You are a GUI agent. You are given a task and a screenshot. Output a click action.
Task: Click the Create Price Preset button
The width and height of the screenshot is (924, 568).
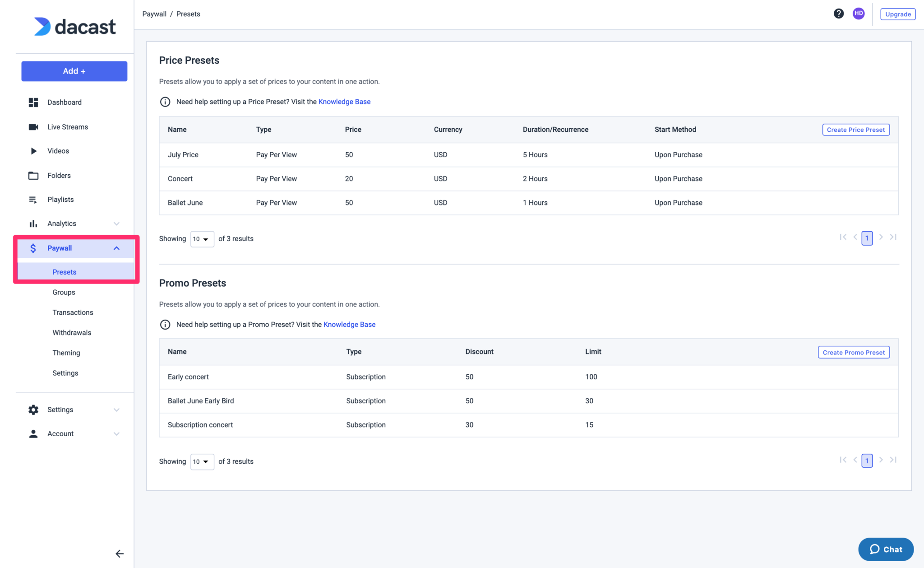coord(855,130)
